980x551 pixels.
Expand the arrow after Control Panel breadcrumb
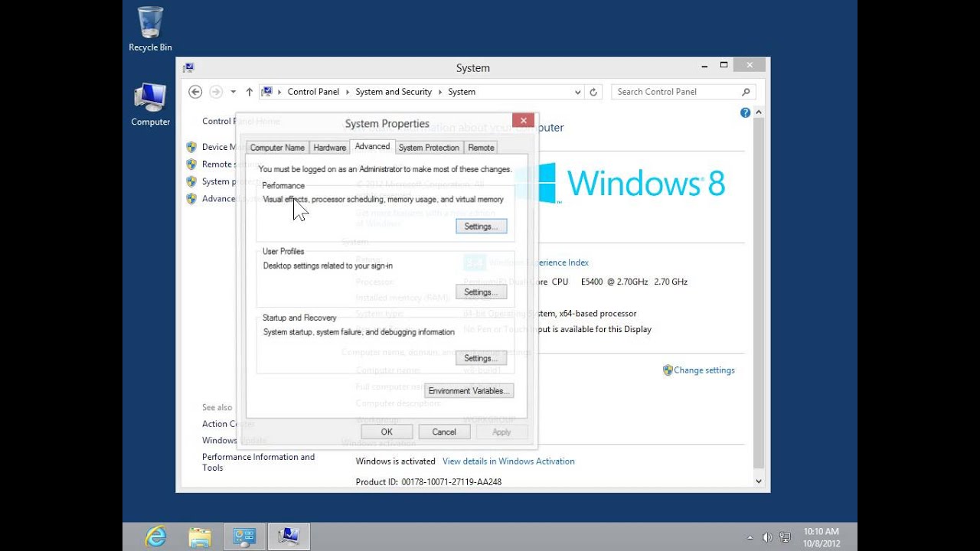tap(348, 92)
